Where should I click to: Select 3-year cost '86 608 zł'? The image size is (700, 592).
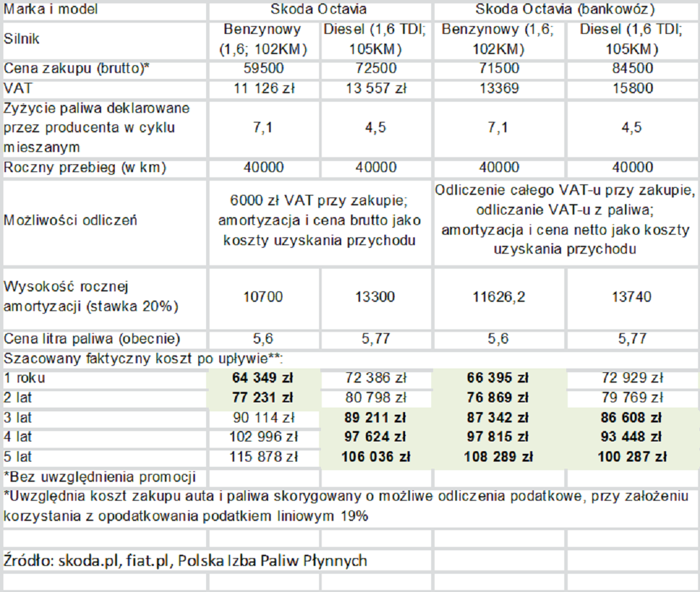[x=632, y=418]
